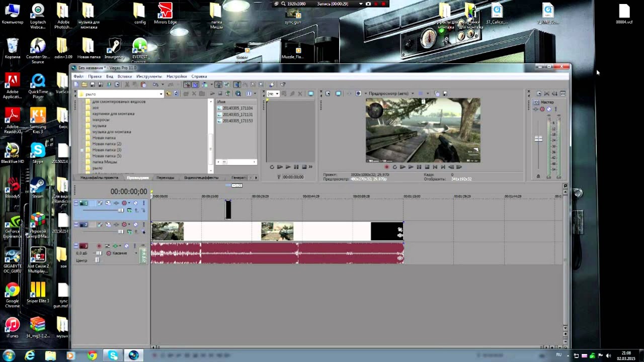Open Master bus FX icon
The image size is (644, 362).
(x=536, y=109)
